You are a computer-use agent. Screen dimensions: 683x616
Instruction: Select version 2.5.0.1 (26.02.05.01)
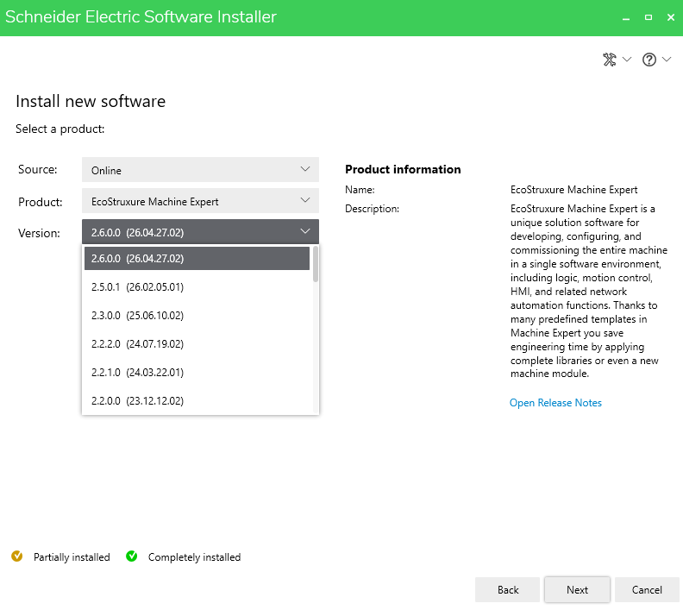tap(197, 287)
